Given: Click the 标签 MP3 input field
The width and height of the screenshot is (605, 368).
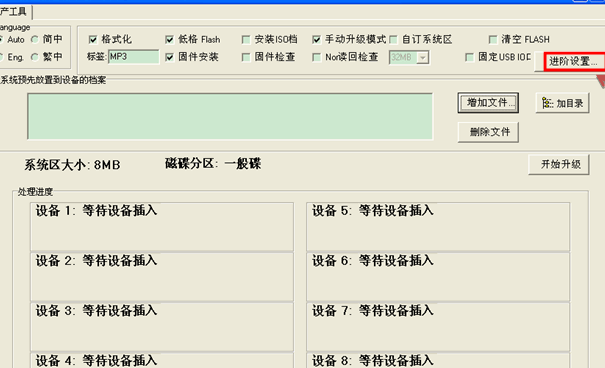Looking at the screenshot, I should (134, 57).
